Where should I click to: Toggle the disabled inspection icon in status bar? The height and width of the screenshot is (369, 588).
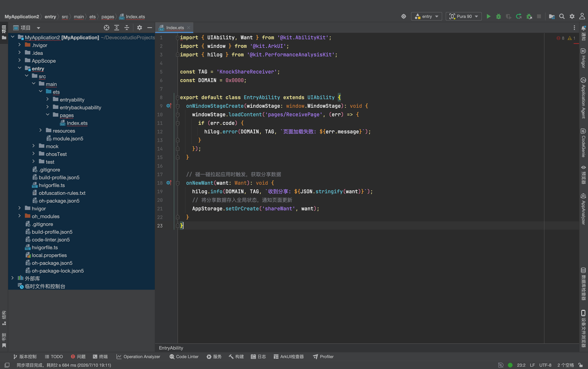coord(501,365)
